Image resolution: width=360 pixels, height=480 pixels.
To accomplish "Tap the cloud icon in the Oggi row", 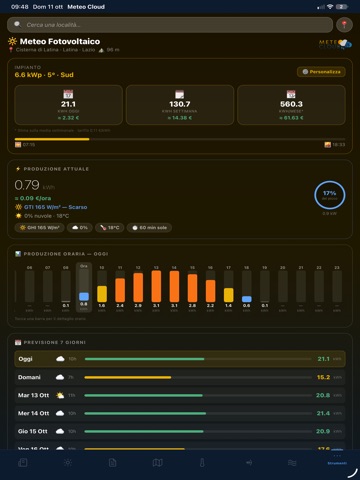I will click(x=60, y=359).
